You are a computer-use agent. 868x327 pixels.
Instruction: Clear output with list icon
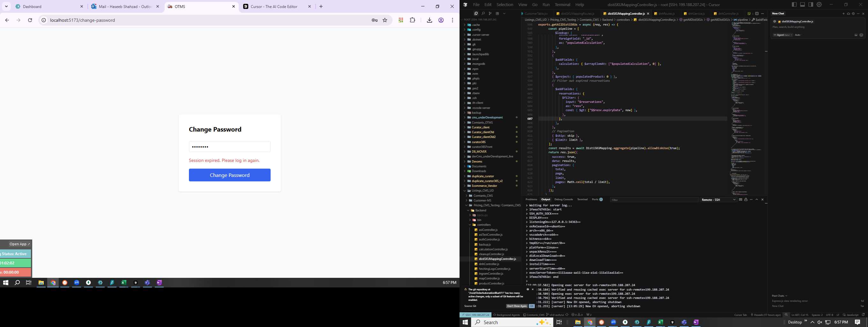click(740, 200)
